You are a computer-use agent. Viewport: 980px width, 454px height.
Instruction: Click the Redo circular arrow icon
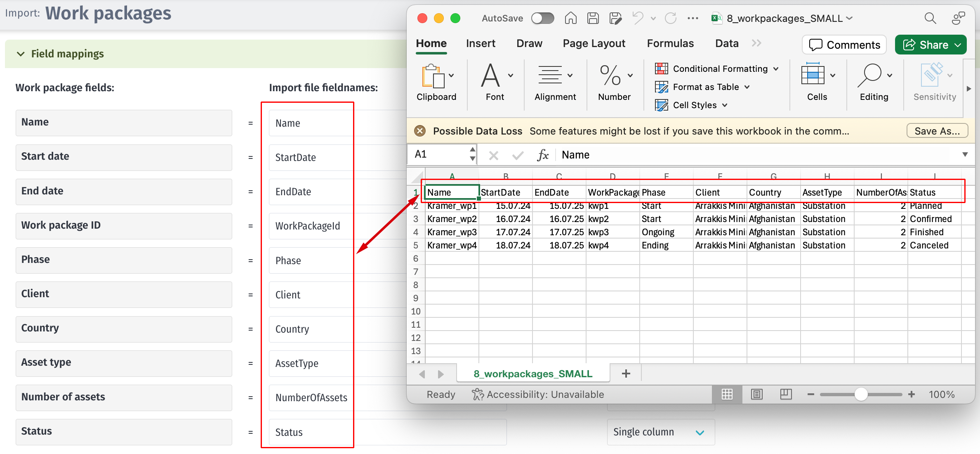click(x=671, y=18)
